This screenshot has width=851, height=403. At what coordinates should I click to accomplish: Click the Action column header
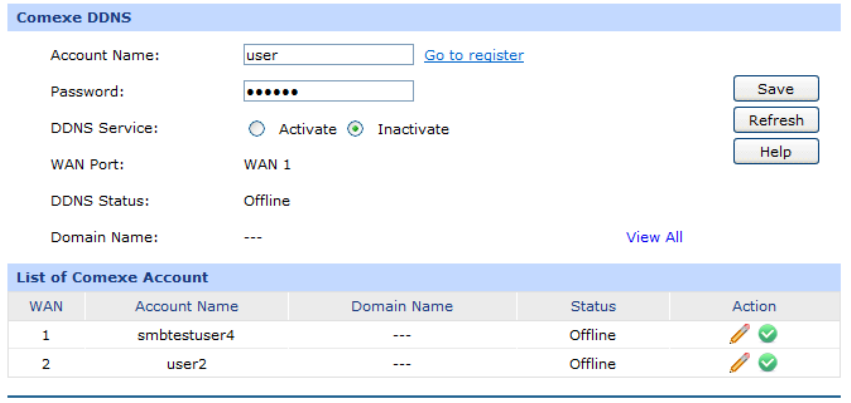point(754,306)
